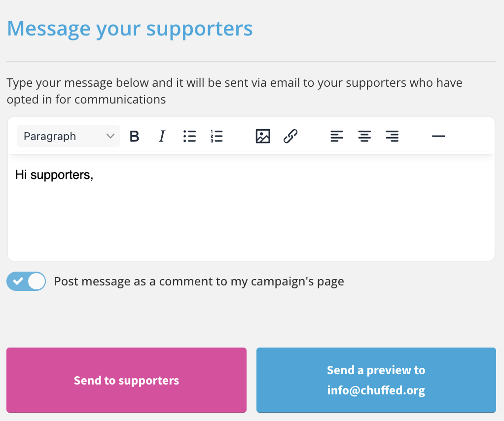
Task: Insert a numbered list
Action: (x=216, y=136)
